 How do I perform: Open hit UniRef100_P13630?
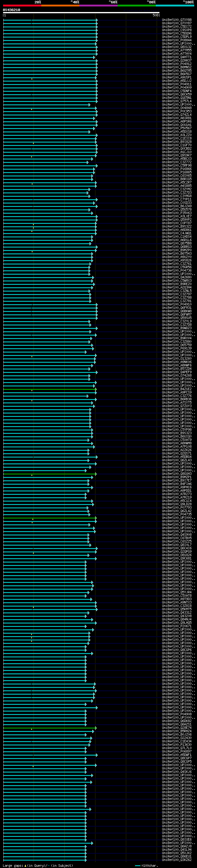tap(177, 745)
